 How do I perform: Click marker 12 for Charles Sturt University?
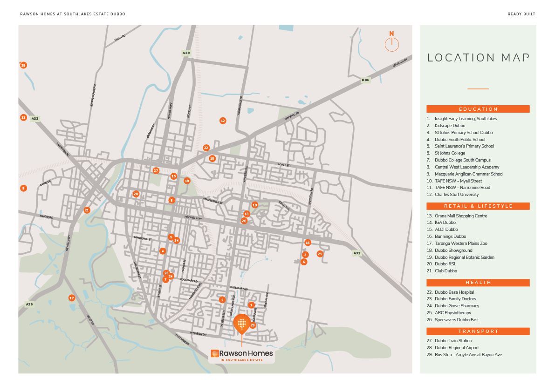click(x=223, y=121)
